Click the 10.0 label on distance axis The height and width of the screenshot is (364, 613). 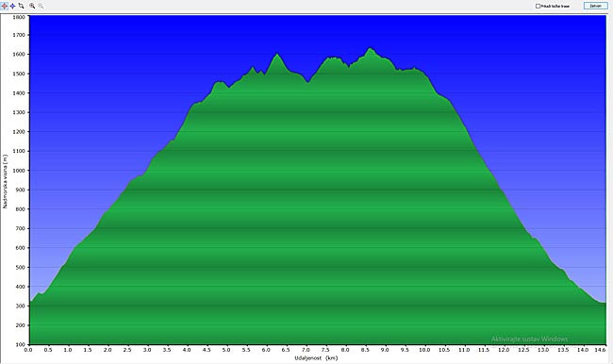424,350
